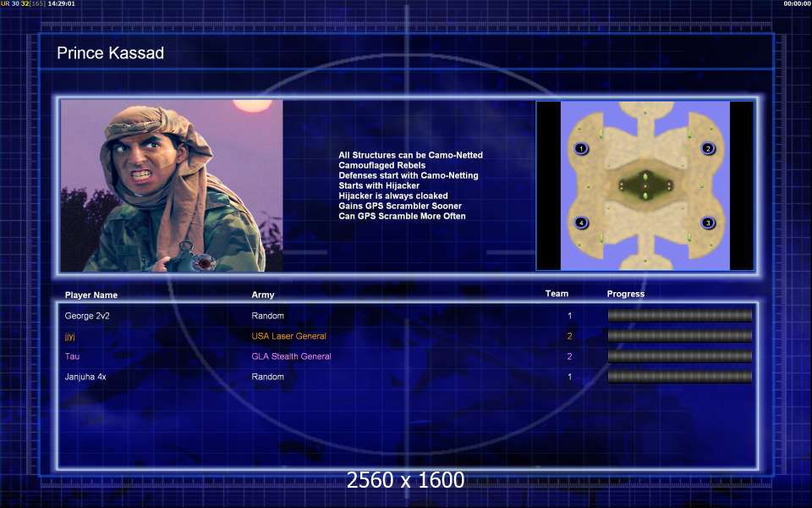Click jjyj's loading progress bar
This screenshot has width=812, height=508.
680,336
